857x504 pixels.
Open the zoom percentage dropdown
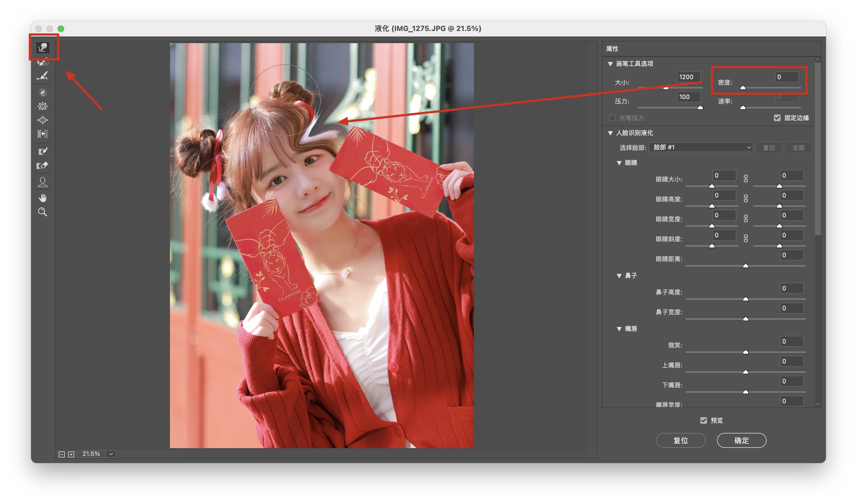tap(111, 454)
